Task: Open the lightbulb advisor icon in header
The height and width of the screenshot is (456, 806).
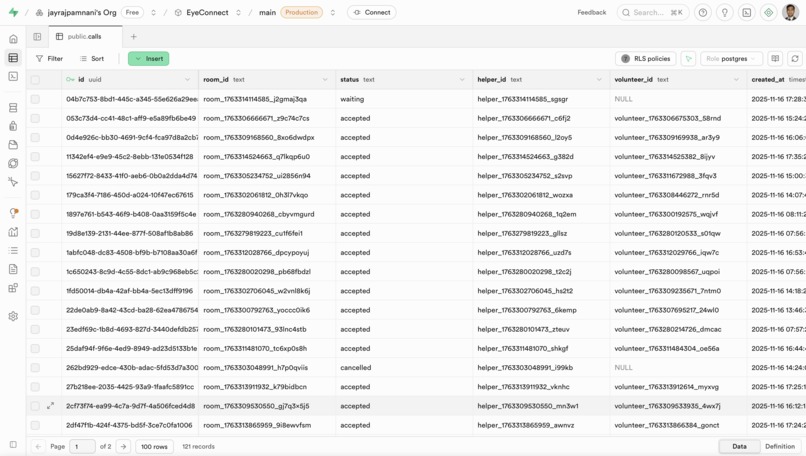Action: click(725, 12)
